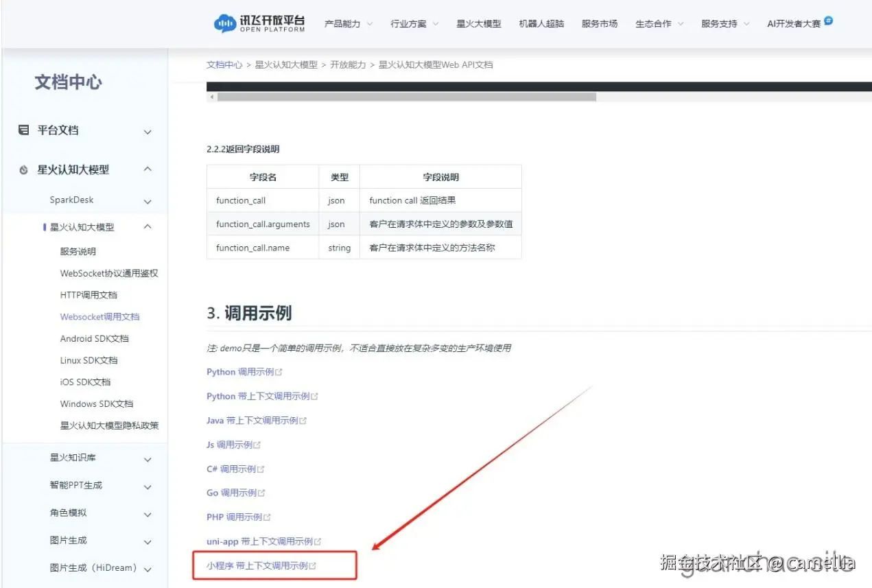The image size is (872, 588).
Task: Open the 产品能力 dropdown menu
Action: tap(349, 23)
